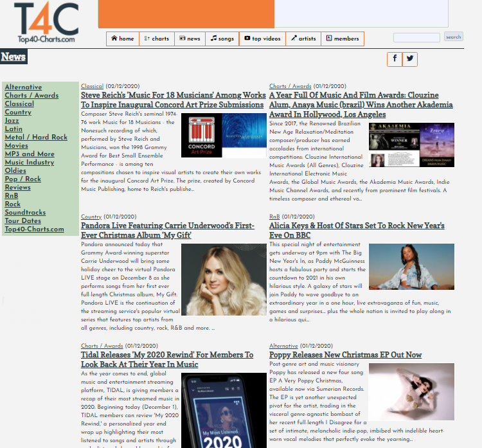This screenshot has width=482, height=448.
Task: Click the Twitter share icon
Action: click(410, 59)
